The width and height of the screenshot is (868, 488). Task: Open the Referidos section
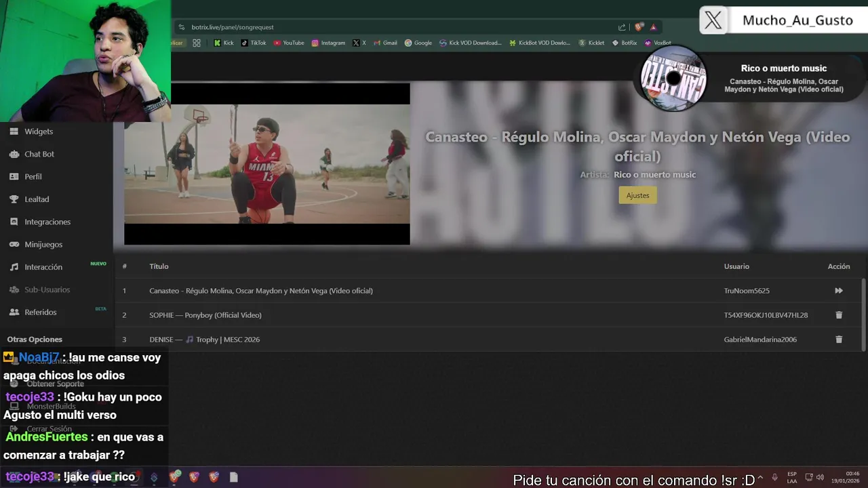(x=41, y=312)
